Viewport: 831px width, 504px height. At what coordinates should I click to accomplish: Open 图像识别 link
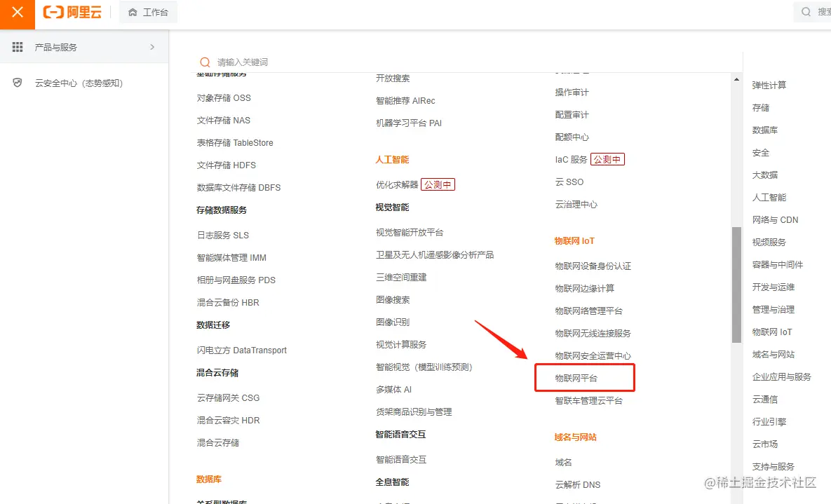point(393,322)
